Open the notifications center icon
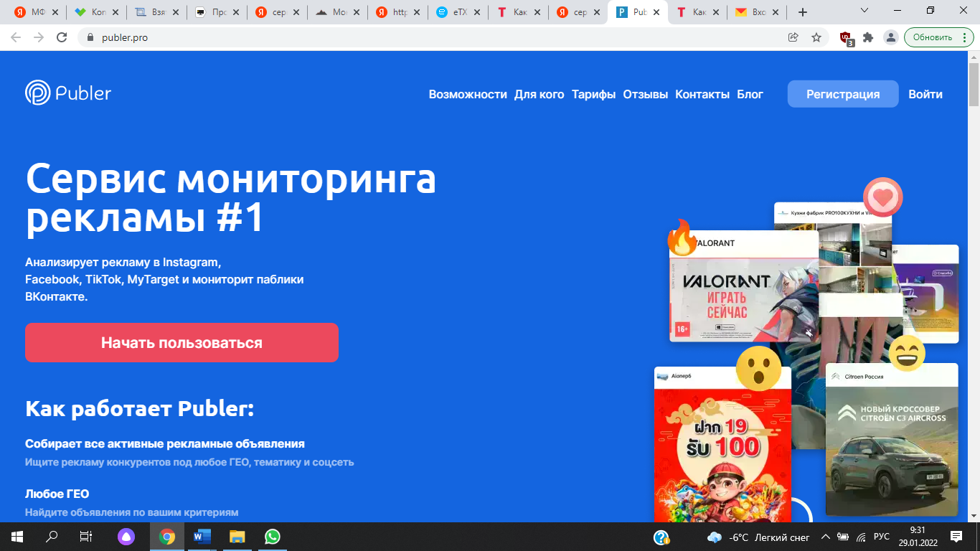Screen dimensions: 980x551 click(956, 537)
